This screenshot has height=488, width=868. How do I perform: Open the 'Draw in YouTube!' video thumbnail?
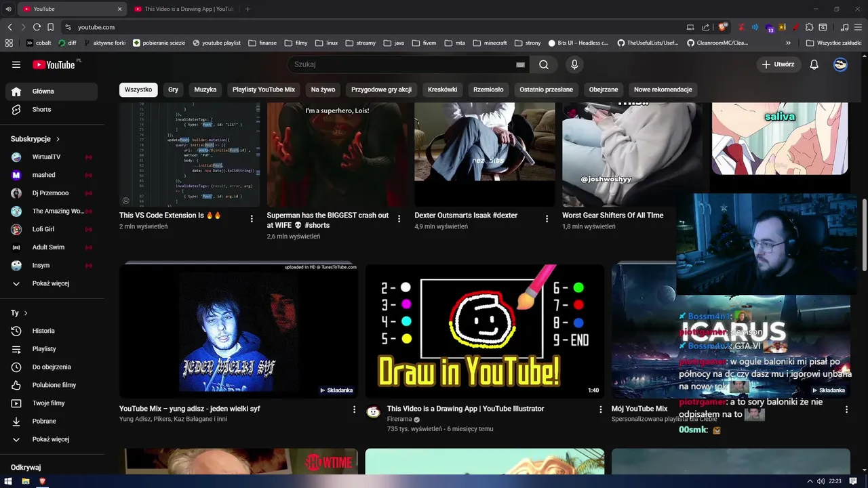[485, 331]
